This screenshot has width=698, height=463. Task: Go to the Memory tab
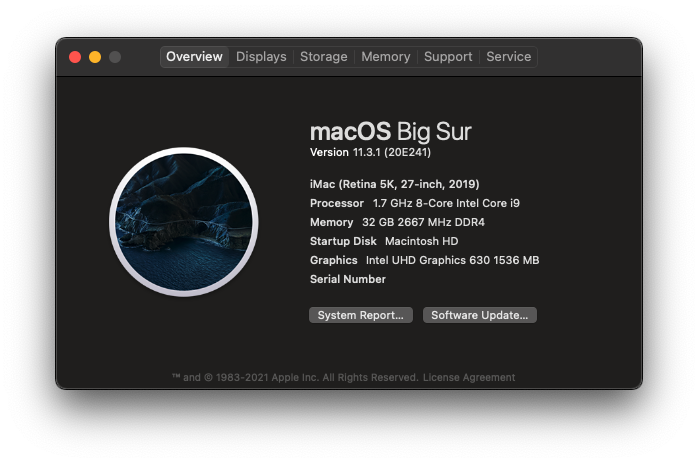click(x=386, y=57)
